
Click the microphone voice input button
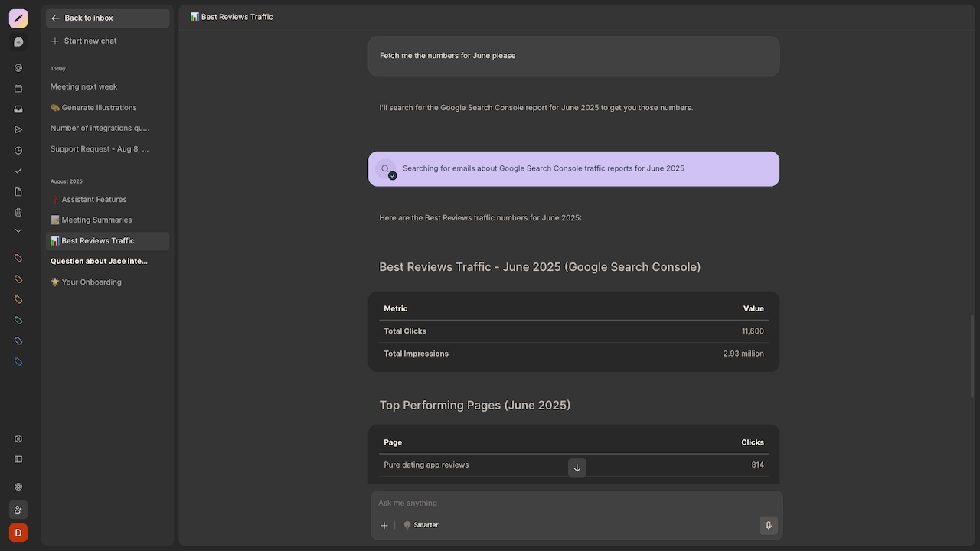click(768, 525)
